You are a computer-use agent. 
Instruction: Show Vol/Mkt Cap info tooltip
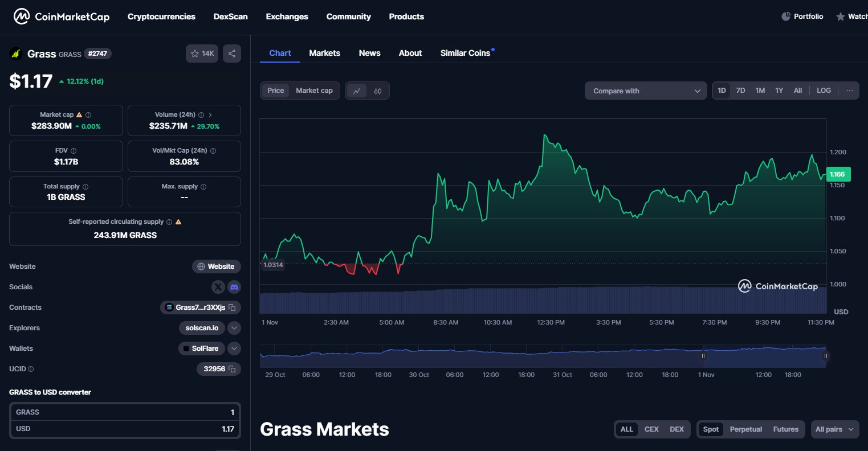tap(213, 151)
